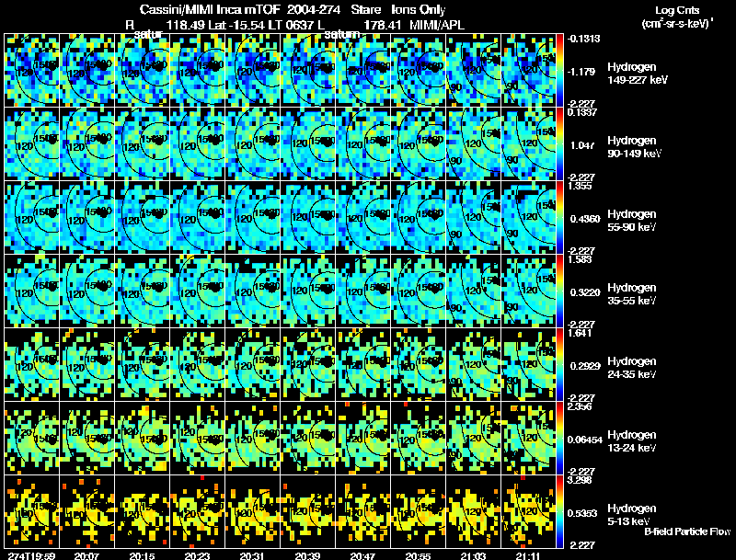Click the '20:39' time label

click(307, 555)
